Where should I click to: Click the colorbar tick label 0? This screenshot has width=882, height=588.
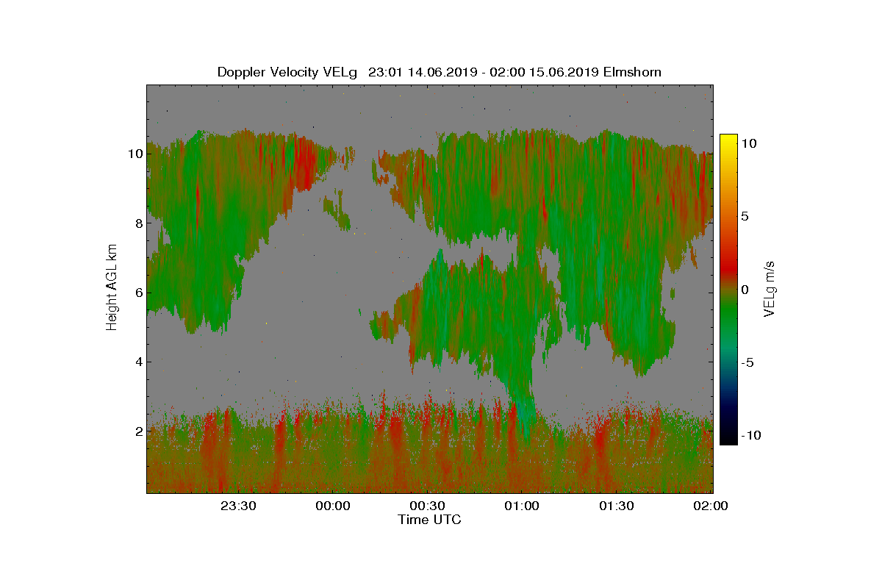pos(745,290)
